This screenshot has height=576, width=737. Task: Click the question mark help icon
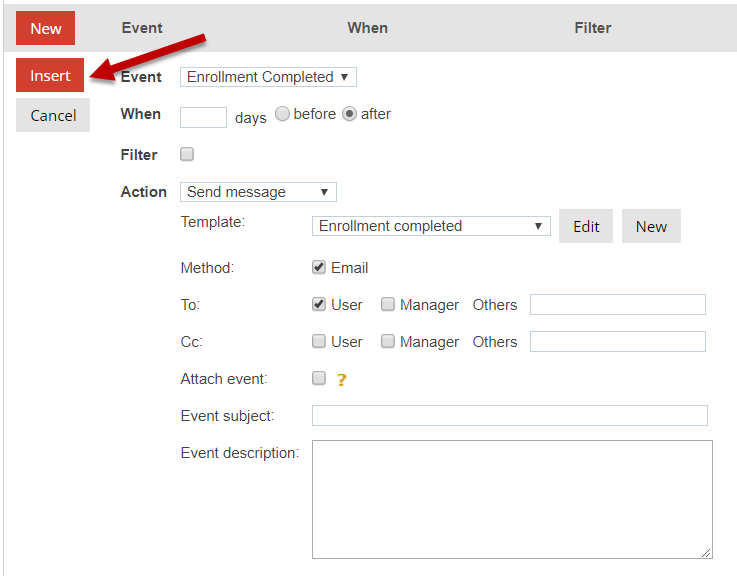[341, 380]
